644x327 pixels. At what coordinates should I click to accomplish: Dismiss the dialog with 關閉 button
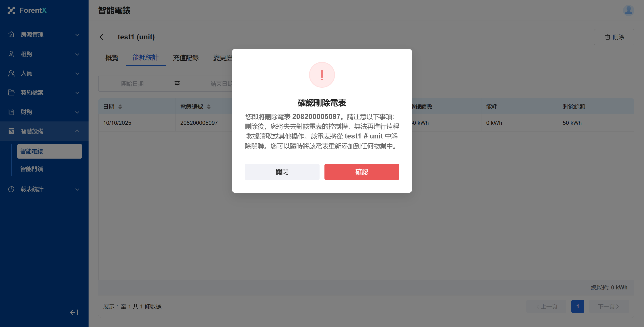coord(282,172)
